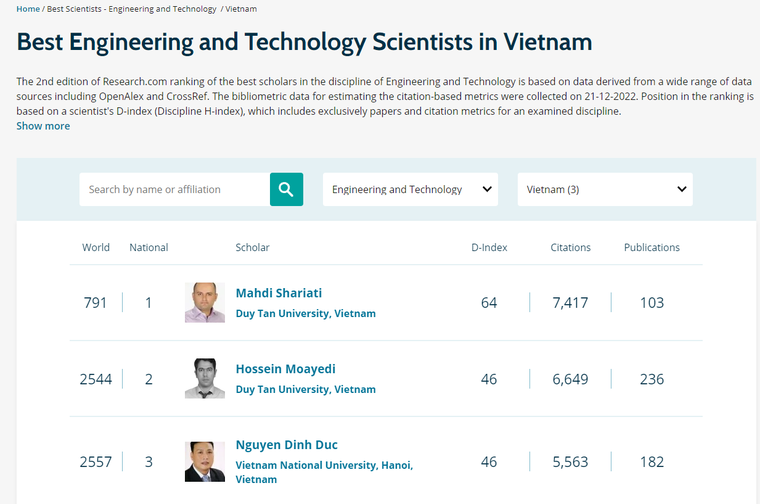
Task: Click the search by name or affiliation field
Action: point(175,189)
